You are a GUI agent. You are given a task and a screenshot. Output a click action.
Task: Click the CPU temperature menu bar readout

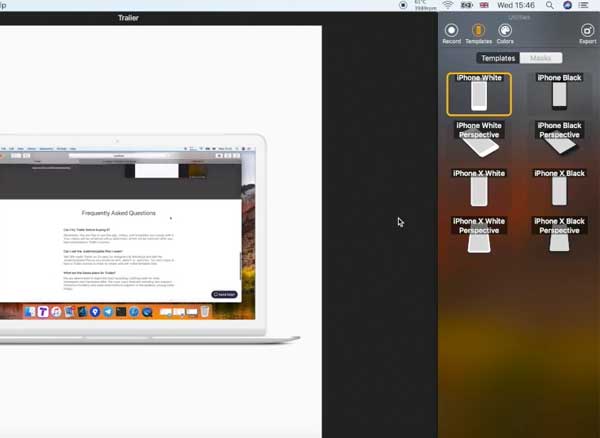pyautogui.click(x=425, y=5)
